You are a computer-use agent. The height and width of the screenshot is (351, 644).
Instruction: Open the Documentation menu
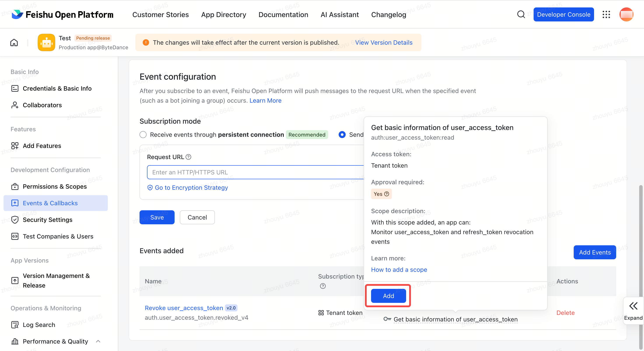pyautogui.click(x=283, y=14)
